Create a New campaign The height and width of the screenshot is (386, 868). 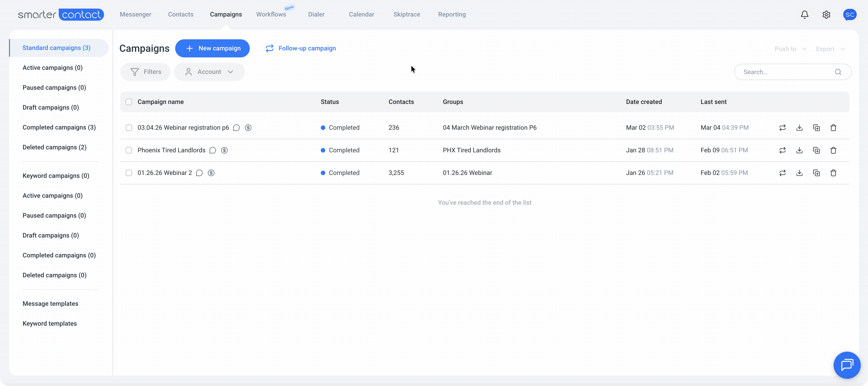pos(213,48)
